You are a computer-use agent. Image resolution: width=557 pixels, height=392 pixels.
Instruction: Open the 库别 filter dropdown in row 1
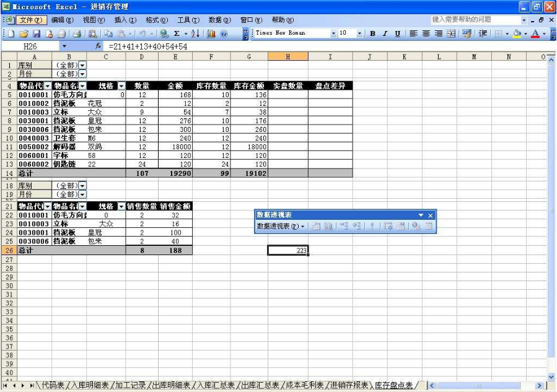coord(82,66)
